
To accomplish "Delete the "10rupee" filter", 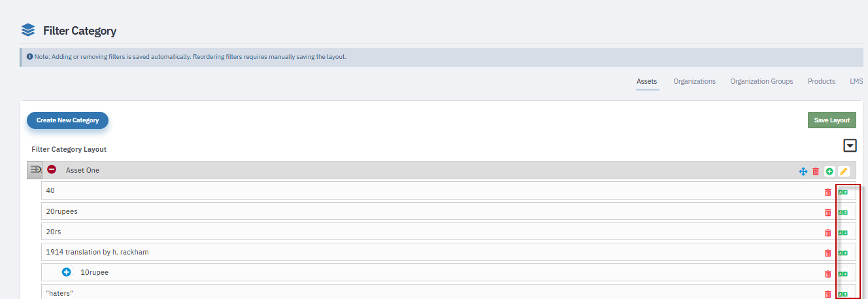I will pyautogui.click(x=828, y=274).
